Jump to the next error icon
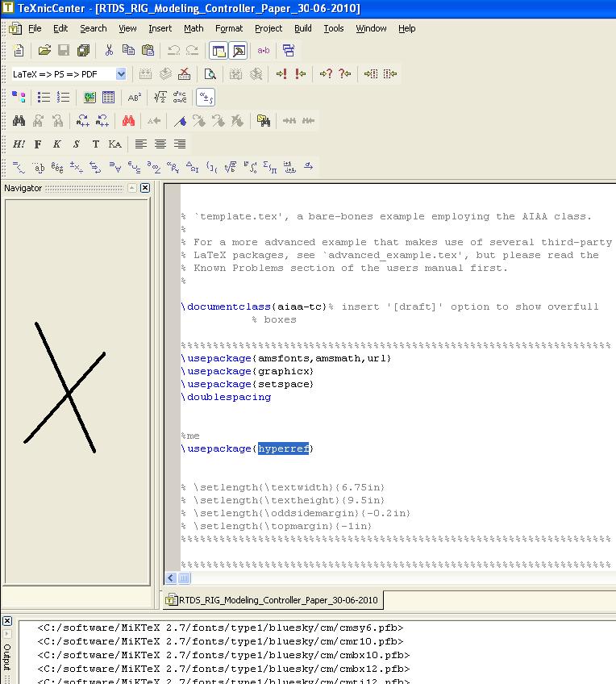This screenshot has width=616, height=684. [281, 74]
